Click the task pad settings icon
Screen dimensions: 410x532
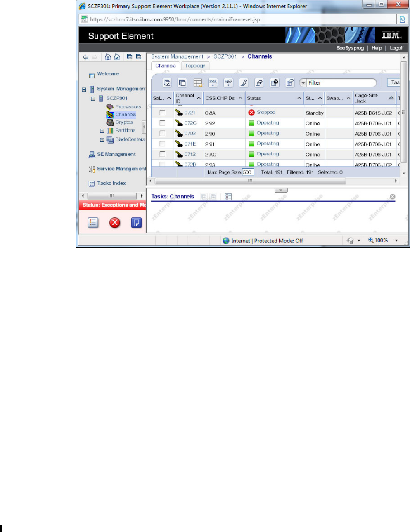(228, 197)
